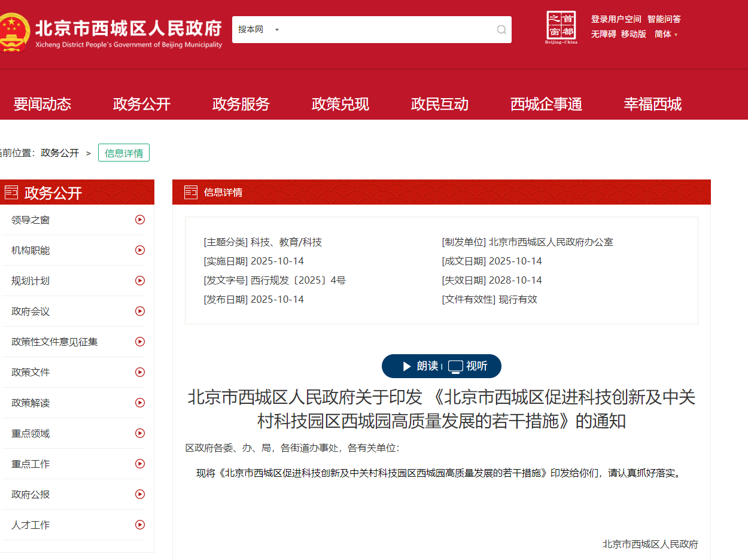Click the 视听 audiovisual monitor icon
This screenshot has width=748, height=560.
pos(456,366)
